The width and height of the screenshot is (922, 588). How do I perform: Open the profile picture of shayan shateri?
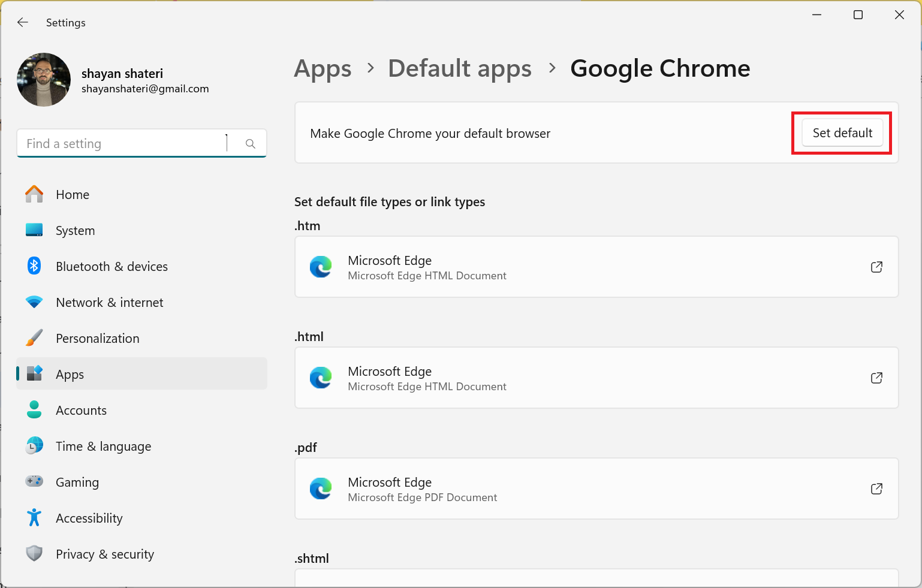pyautogui.click(x=44, y=80)
